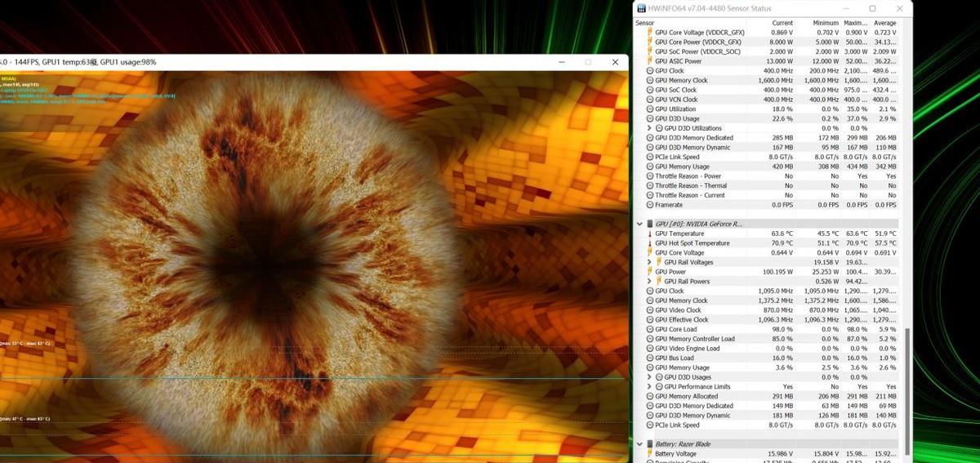Expand the GPU D3D Usages row
Image resolution: width=980 pixels, height=463 pixels.
650,377
